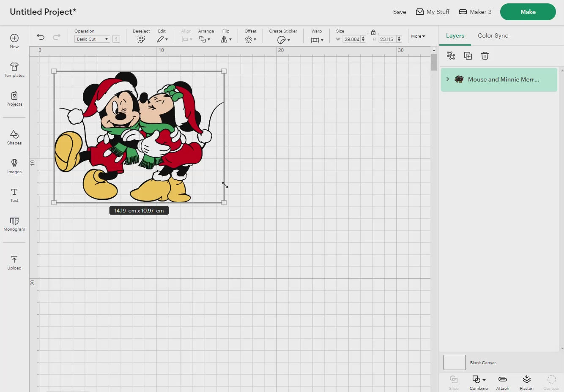Click the green Make button
The height and width of the screenshot is (392, 564).
528,12
